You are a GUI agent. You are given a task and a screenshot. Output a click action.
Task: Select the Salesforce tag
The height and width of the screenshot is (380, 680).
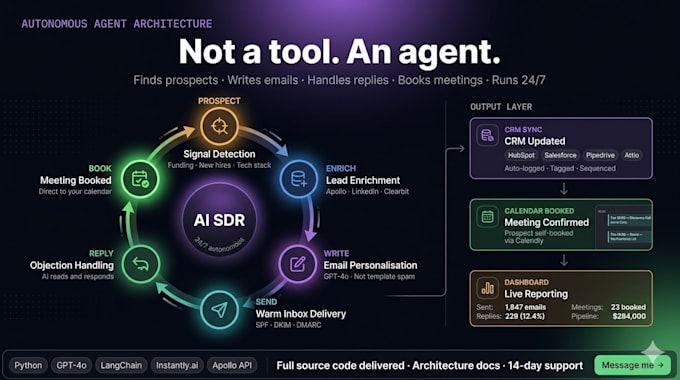(x=560, y=155)
